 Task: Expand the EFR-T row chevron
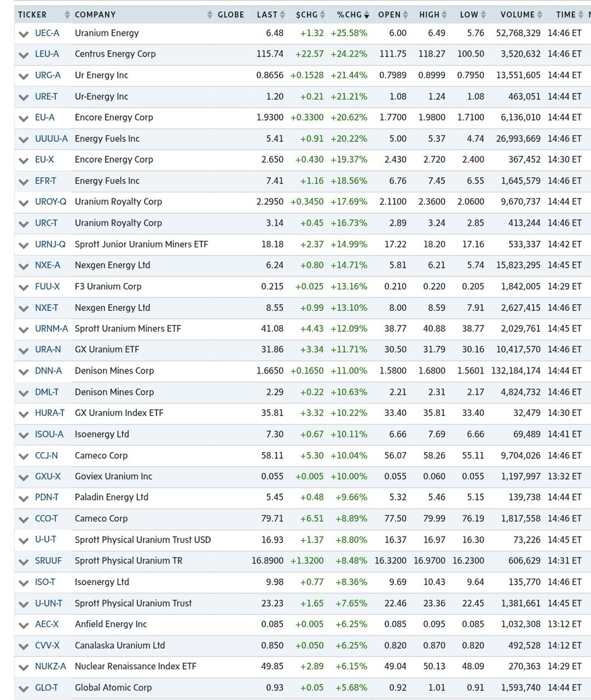tap(23, 181)
